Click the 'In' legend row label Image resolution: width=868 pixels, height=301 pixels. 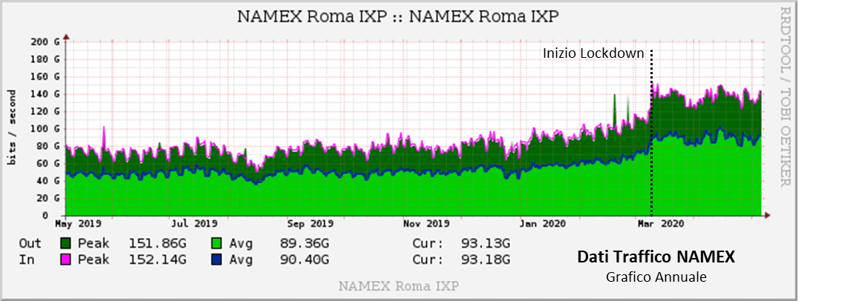(x=27, y=260)
